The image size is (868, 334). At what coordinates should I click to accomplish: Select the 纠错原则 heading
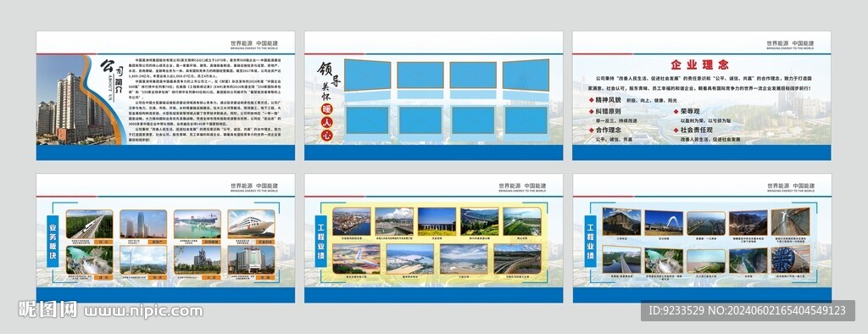click(609, 111)
